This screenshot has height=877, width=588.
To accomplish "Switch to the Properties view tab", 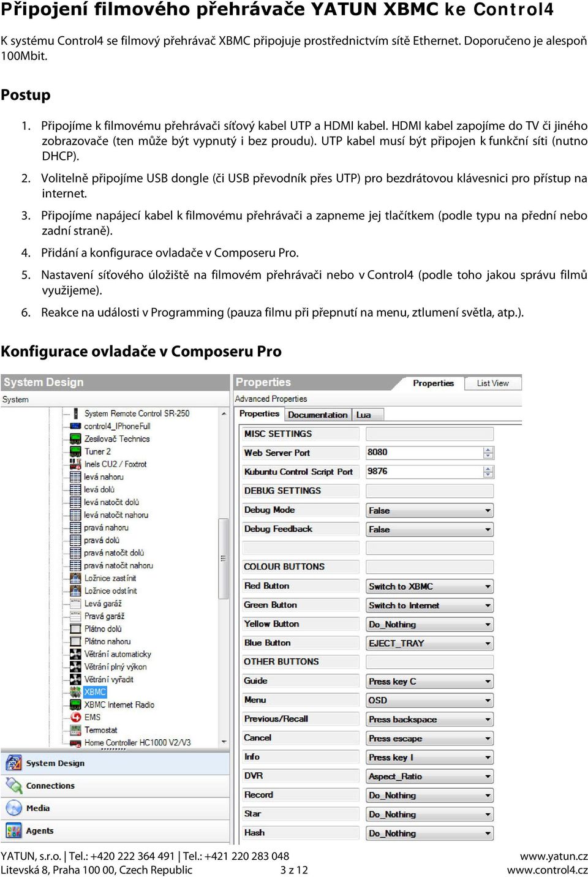I will 433,383.
